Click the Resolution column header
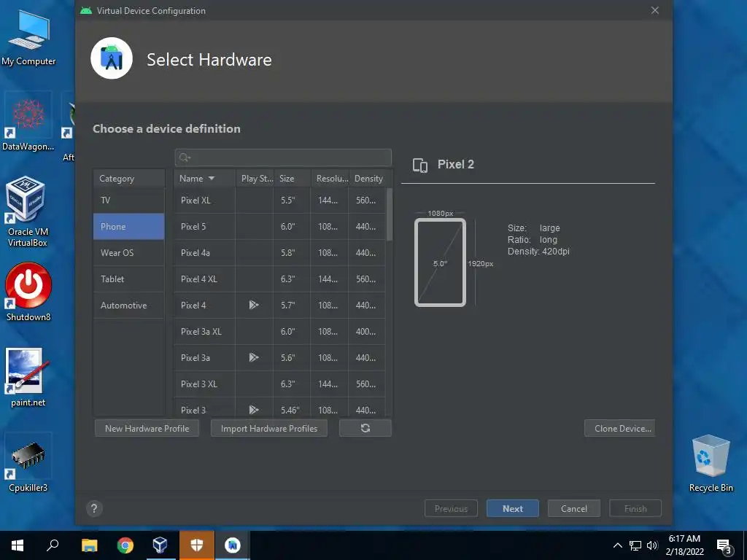The width and height of the screenshot is (747, 560). pyautogui.click(x=330, y=179)
